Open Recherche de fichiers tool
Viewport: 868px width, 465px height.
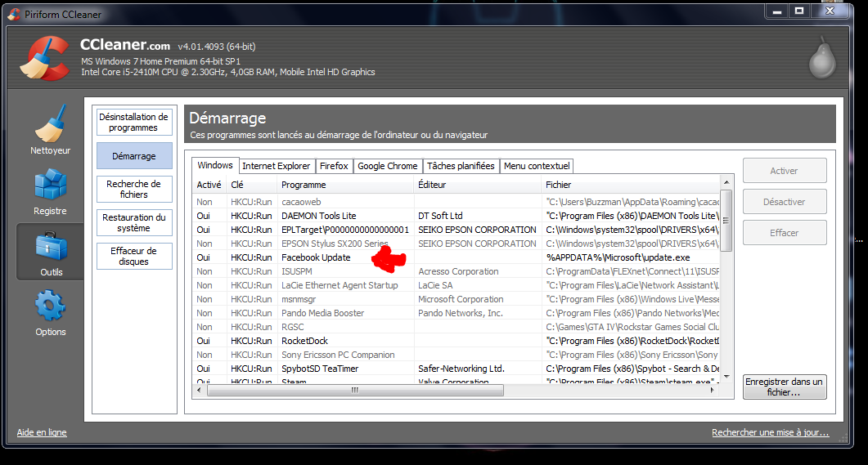(134, 189)
